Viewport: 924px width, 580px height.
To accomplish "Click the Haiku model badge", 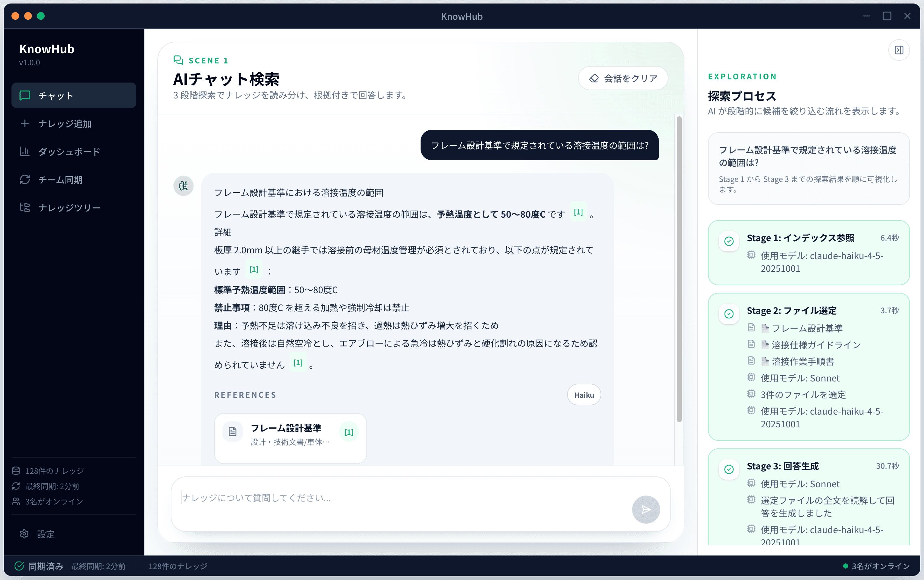I will pyautogui.click(x=583, y=394).
